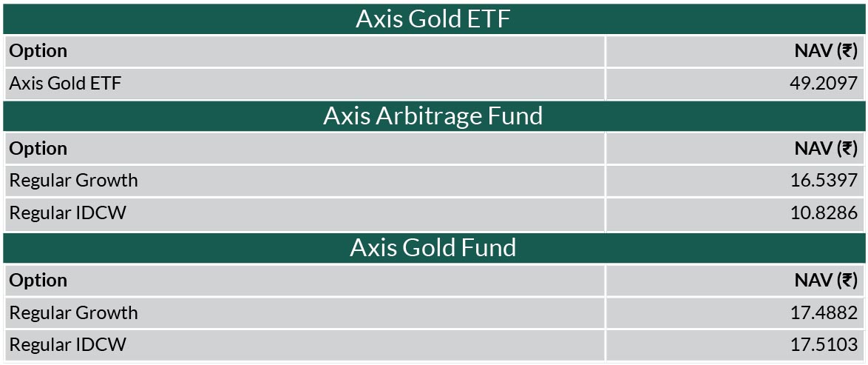This screenshot has width=868, height=365.
Task: Click Option column header in Gold ETF table
Action: 38,51
